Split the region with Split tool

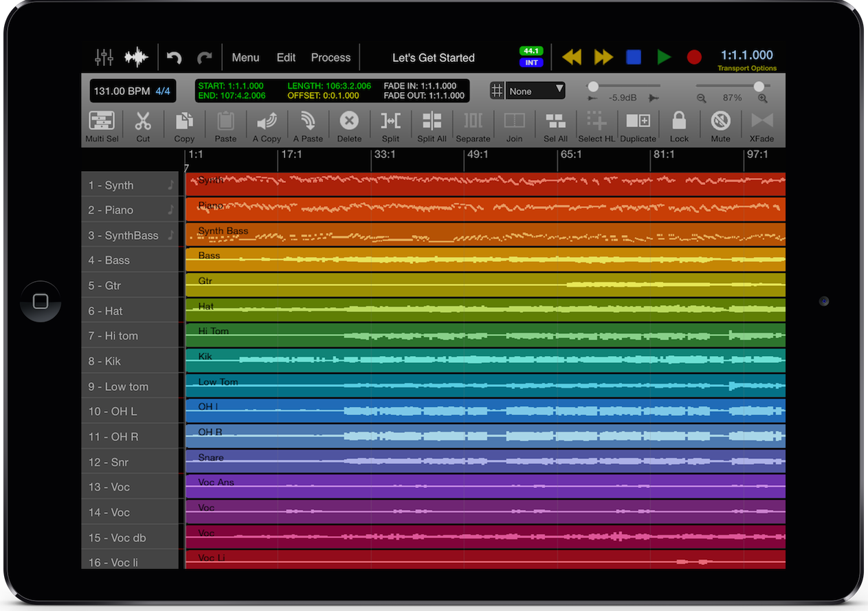point(390,122)
